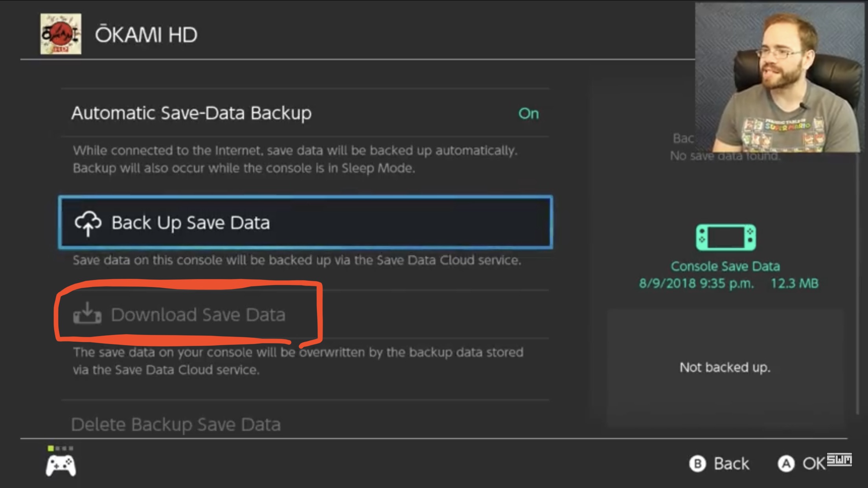Click the cloud upload icon

(88, 223)
